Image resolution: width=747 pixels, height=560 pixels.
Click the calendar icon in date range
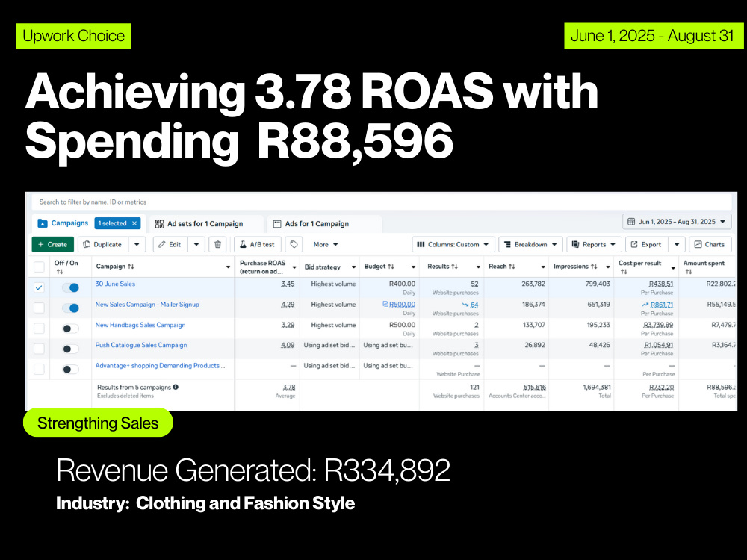pos(631,222)
